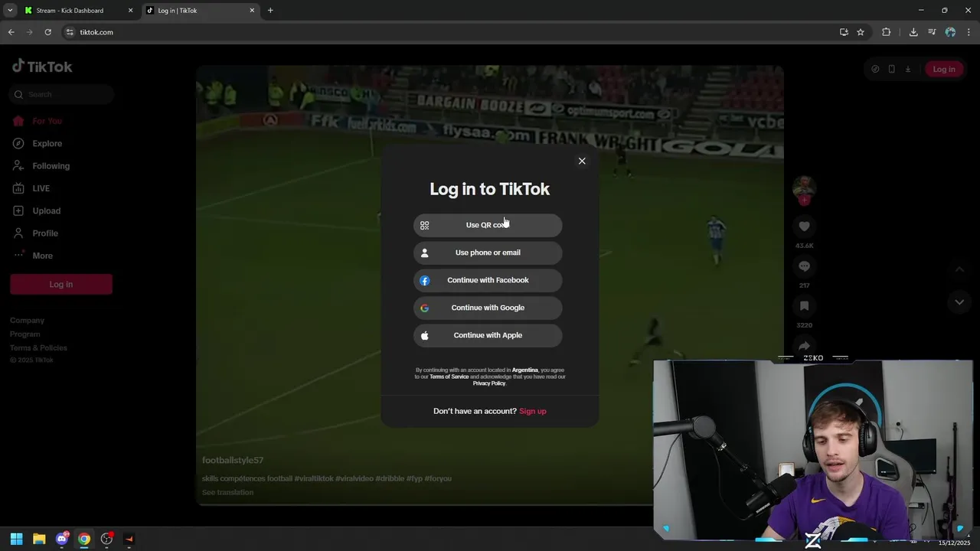980x551 pixels.
Task: Click See translation under caption
Action: point(227,492)
